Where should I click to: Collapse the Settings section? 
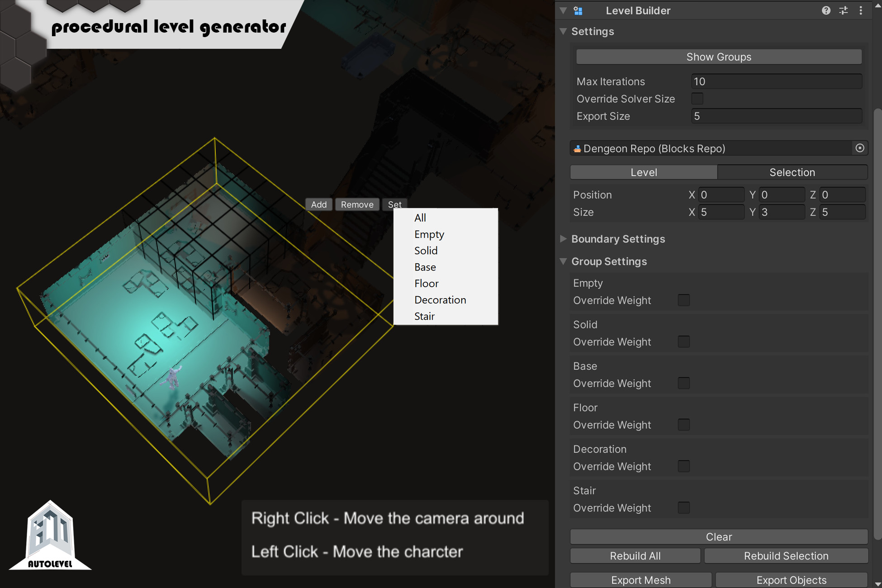[563, 31]
